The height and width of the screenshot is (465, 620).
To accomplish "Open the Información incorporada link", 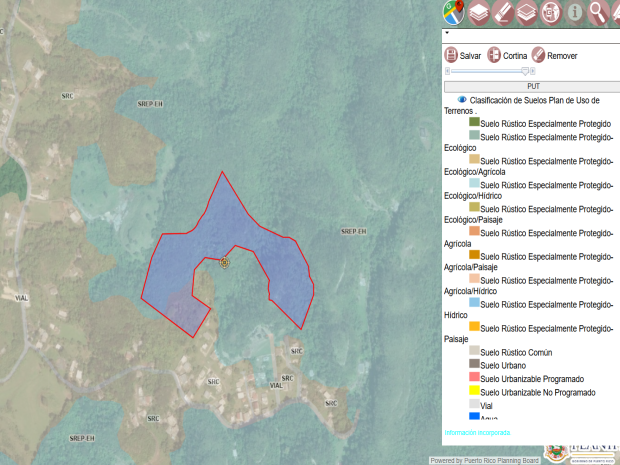I will coord(477,433).
